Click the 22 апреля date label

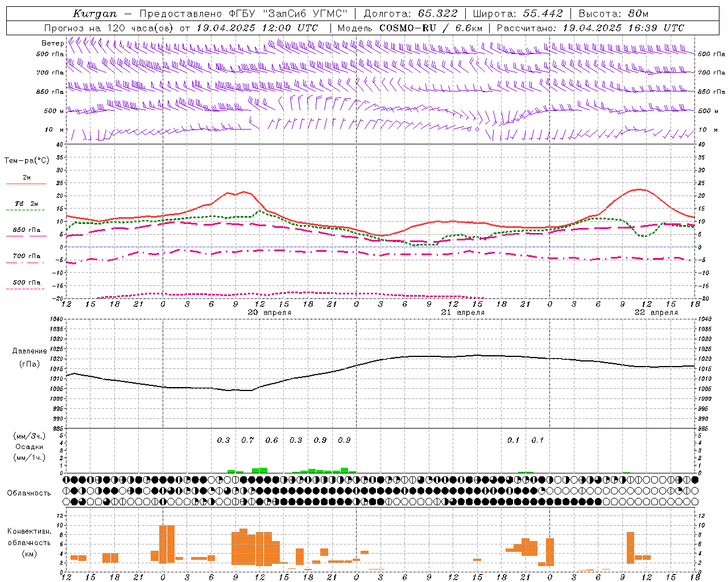point(656,313)
